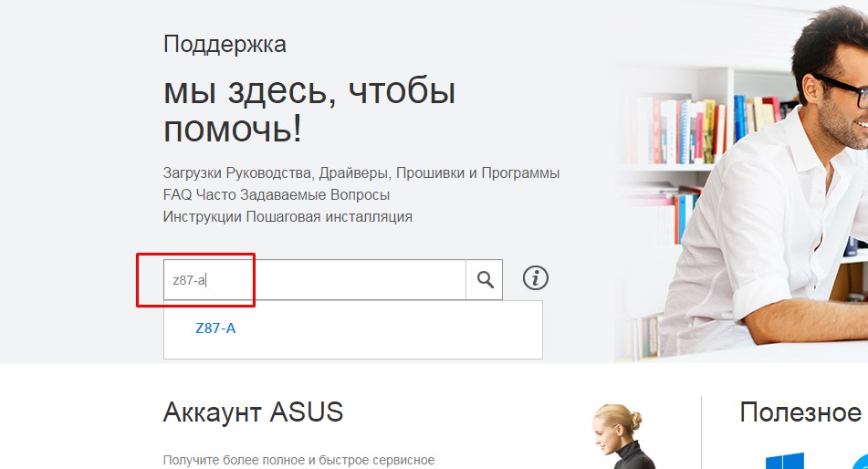Focus the search field containing z87-a
The height and width of the screenshot is (469, 868).
314,279
